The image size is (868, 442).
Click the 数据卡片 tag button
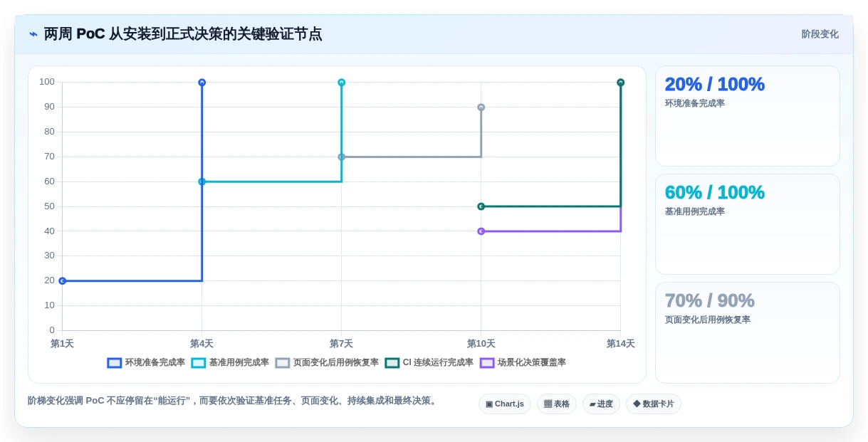(654, 404)
